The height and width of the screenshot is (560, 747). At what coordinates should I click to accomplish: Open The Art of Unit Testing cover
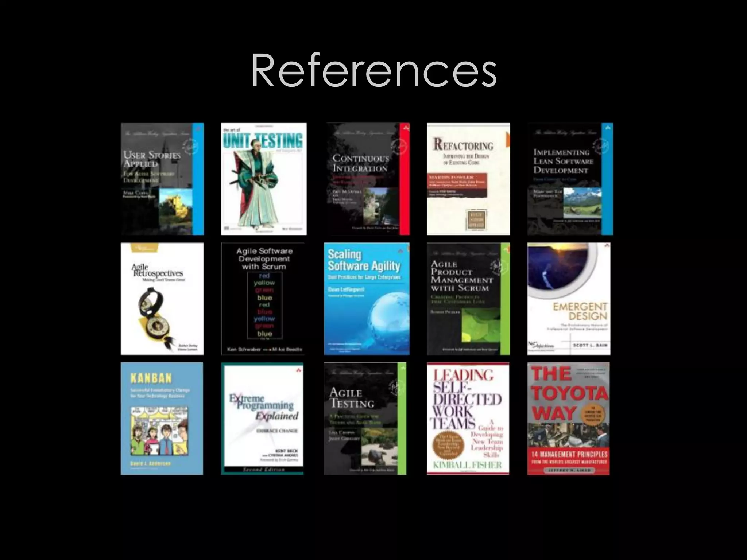pos(264,179)
